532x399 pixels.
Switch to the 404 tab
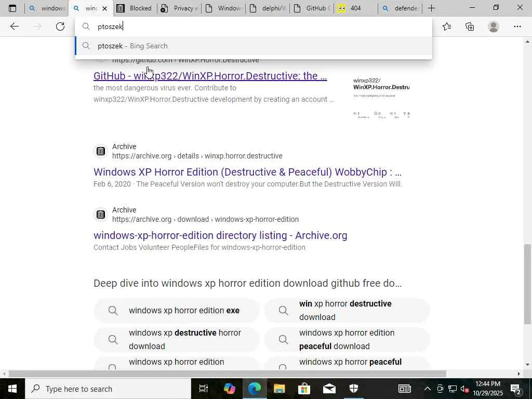[356, 8]
